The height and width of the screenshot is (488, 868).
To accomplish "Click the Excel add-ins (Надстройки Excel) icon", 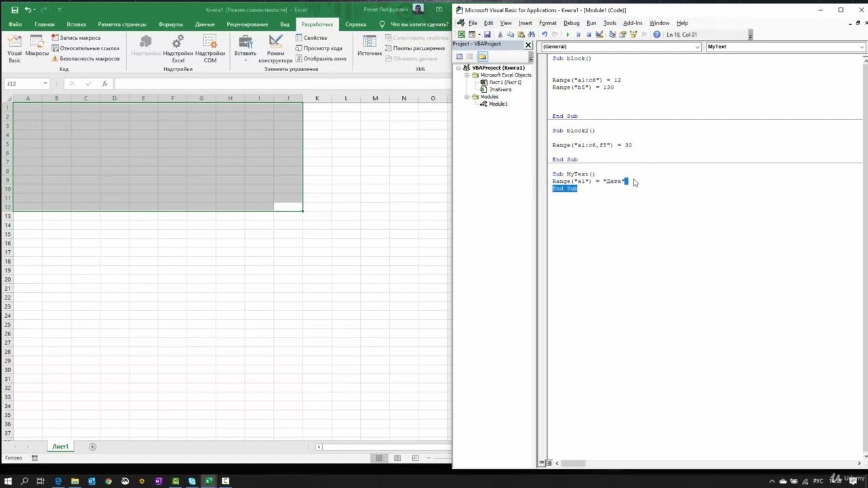I will pyautogui.click(x=178, y=49).
